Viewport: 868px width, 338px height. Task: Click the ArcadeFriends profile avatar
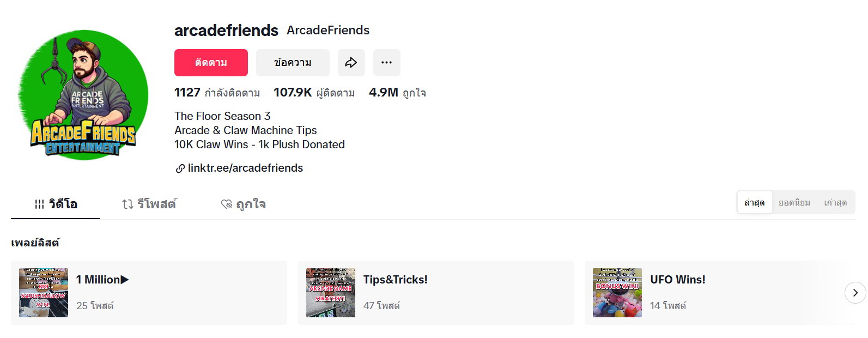tap(83, 95)
